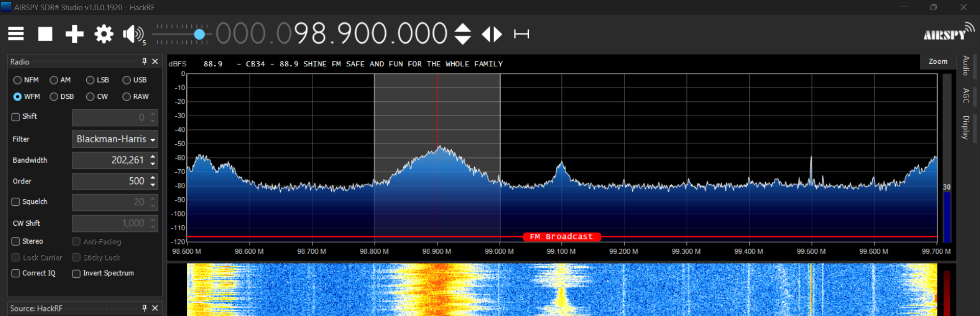This screenshot has height=316, width=980.
Task: Enable the Squelch checkbox
Action: 16,202
